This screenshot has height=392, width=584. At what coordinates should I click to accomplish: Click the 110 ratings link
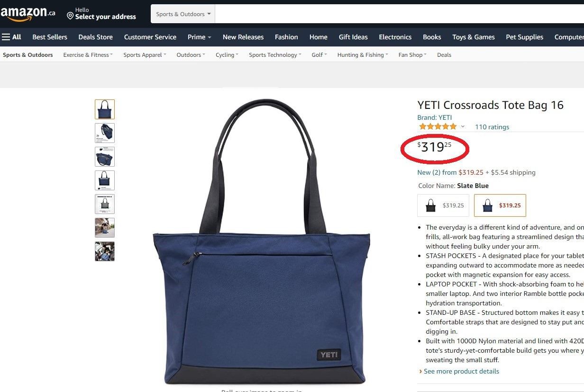[492, 127]
